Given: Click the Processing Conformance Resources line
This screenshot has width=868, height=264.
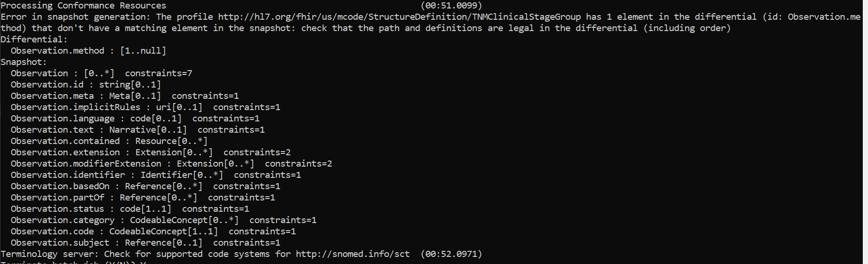Looking at the screenshot, I should (83, 6).
